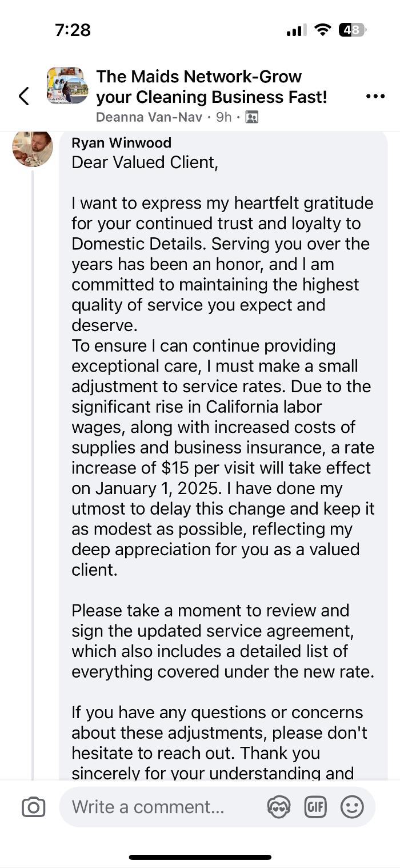Open The Maids Network group avatar
Viewport: 400px width, 868px height.
pyautogui.click(x=67, y=86)
